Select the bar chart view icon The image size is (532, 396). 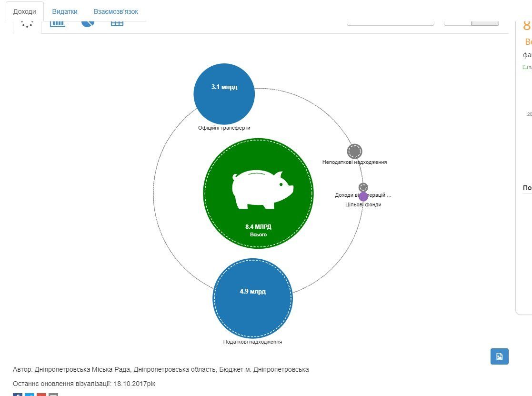(x=58, y=23)
